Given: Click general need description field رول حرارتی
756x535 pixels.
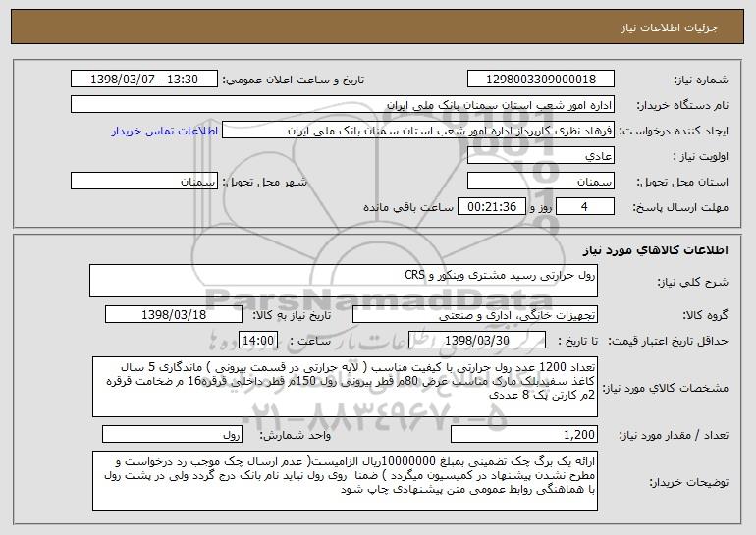Looking at the screenshot, I should coord(344,281).
